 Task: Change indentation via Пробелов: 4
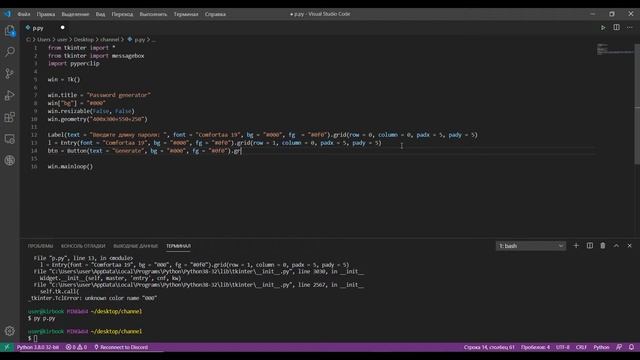tap(535, 347)
